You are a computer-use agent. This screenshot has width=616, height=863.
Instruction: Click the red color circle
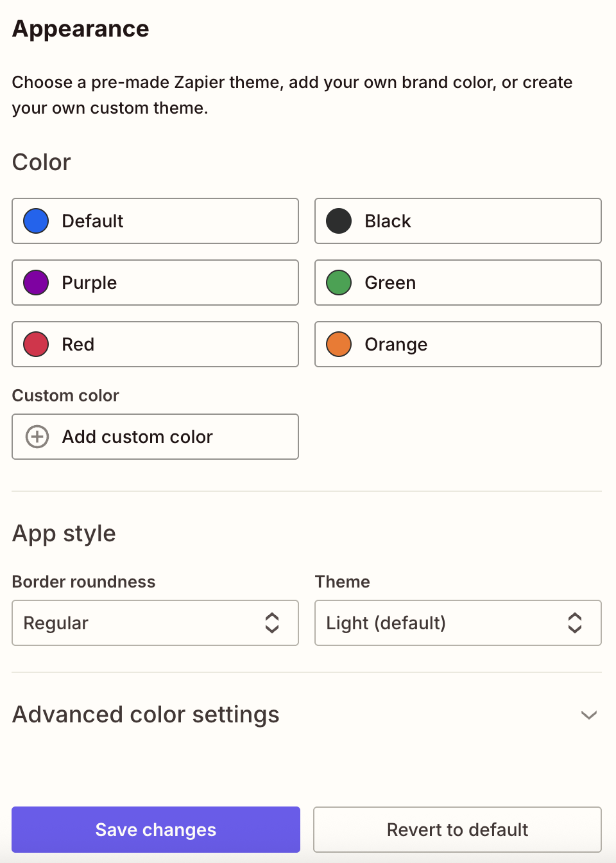[x=36, y=344]
